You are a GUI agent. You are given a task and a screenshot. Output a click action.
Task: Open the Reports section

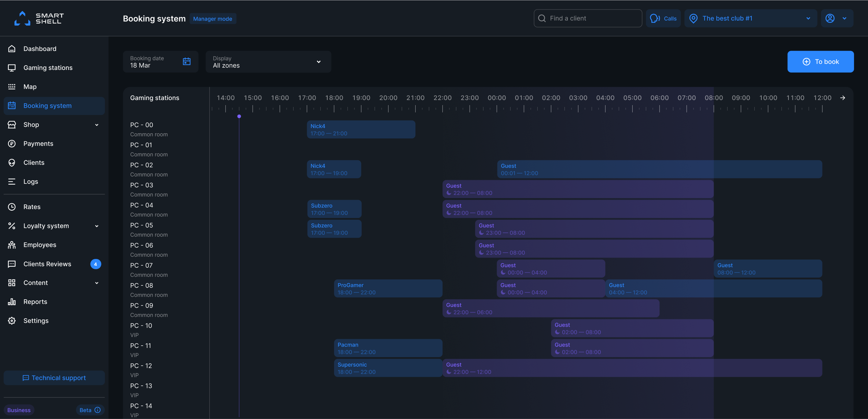35,302
